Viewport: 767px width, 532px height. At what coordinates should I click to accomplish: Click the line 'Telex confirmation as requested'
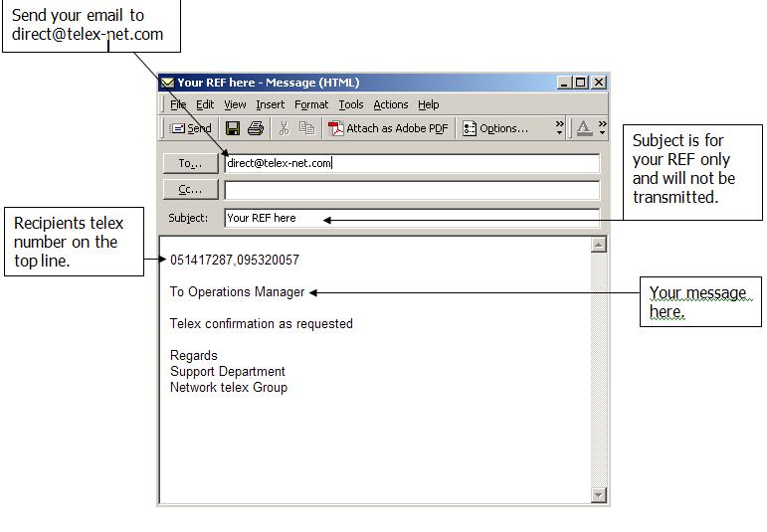coord(262,324)
